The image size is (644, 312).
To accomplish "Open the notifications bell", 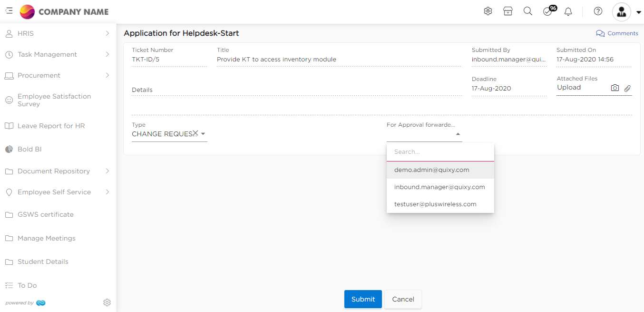I will coord(568,11).
